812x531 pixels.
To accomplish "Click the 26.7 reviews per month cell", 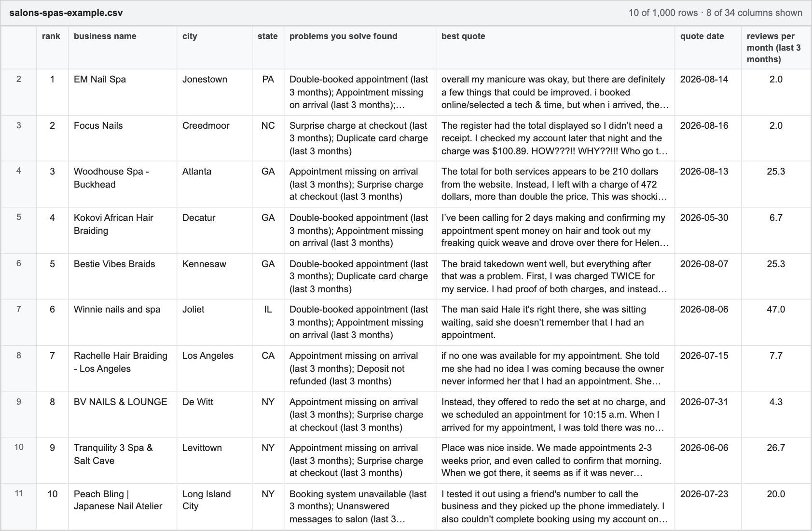I will (776, 461).
